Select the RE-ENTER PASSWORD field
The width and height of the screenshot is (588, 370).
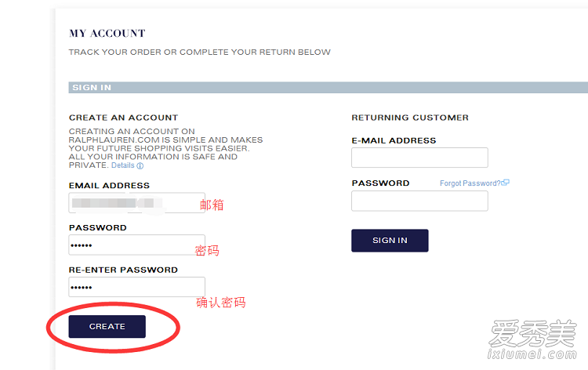136,287
